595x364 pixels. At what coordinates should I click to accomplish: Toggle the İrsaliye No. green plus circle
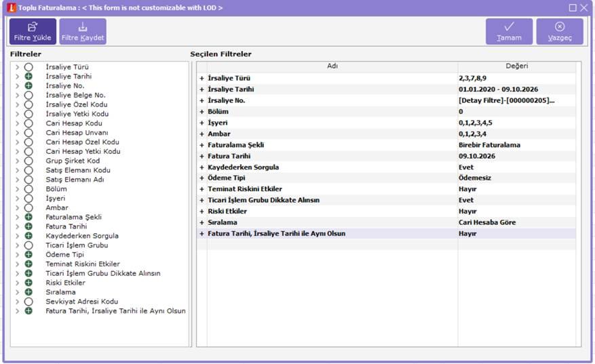[28, 85]
